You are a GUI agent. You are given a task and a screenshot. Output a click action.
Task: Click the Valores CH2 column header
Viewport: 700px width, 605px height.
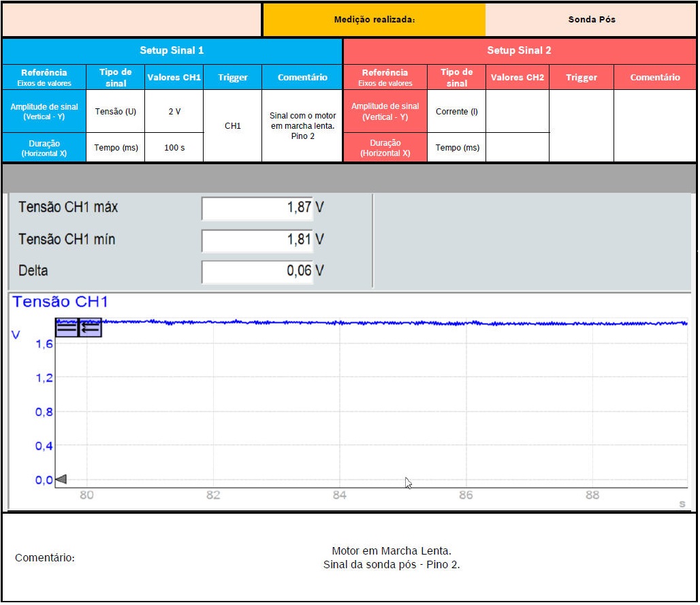(517, 77)
